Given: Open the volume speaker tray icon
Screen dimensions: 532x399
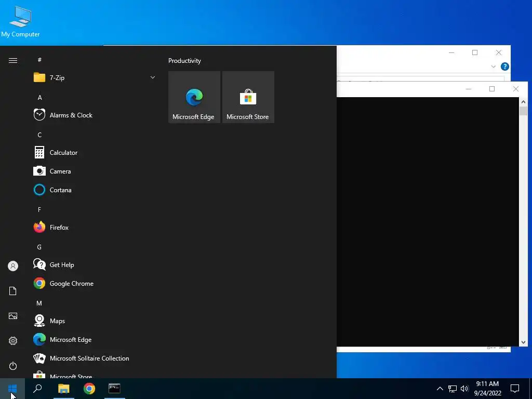Looking at the screenshot, I should coord(464,389).
